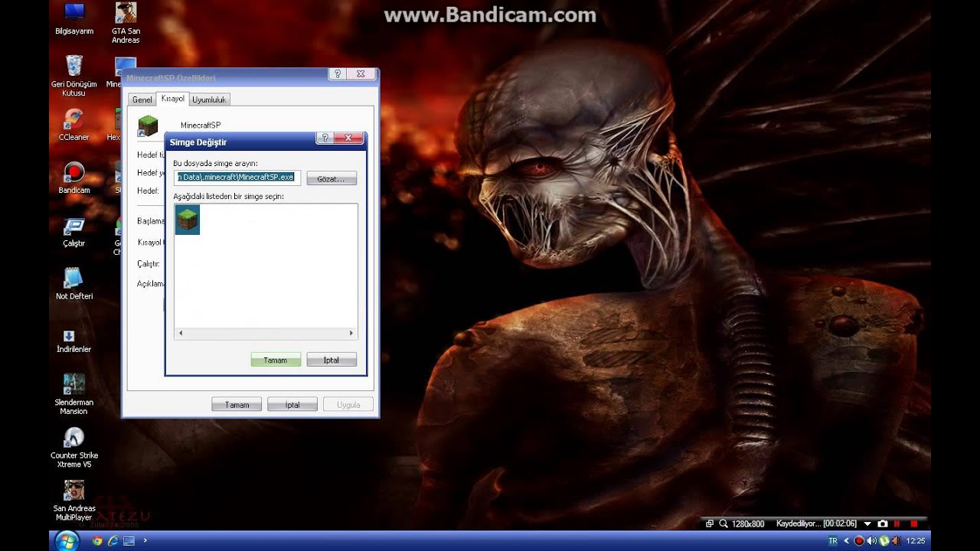
Task: Click right arrow of icon list scrollbar
Action: click(351, 334)
